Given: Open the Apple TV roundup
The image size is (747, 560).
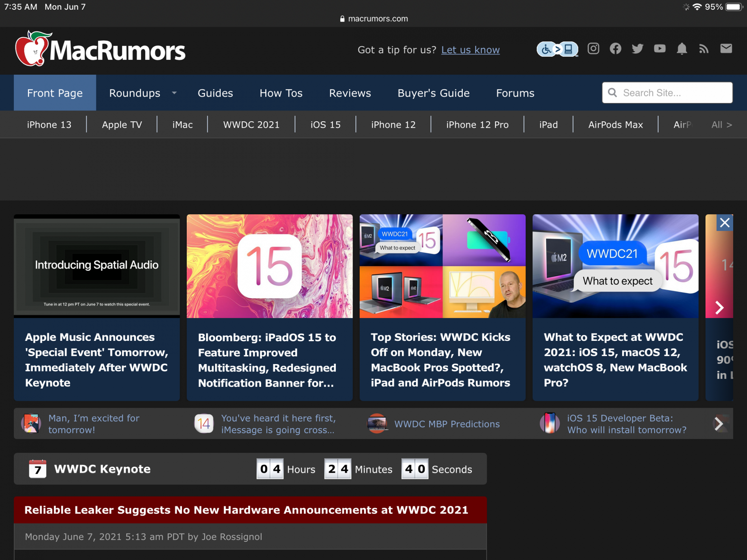Looking at the screenshot, I should (x=122, y=125).
